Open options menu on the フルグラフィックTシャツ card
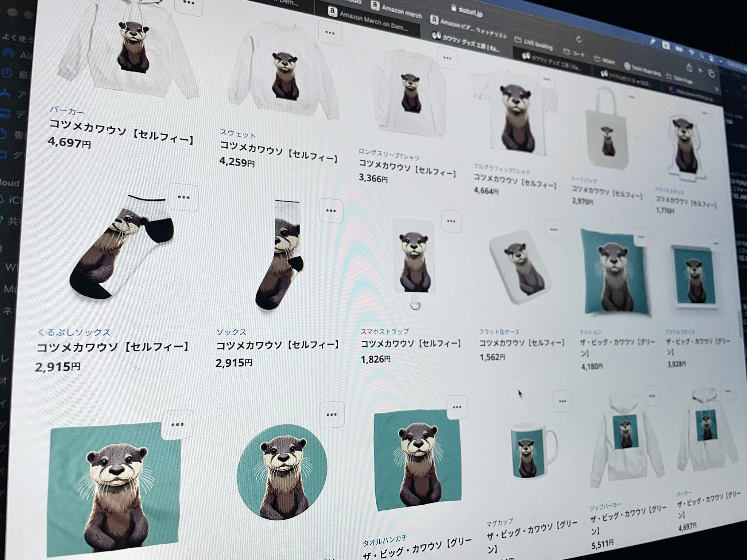The image size is (747, 560). click(x=546, y=79)
